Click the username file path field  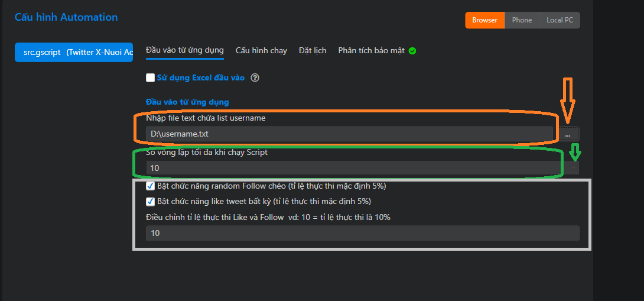[349, 134]
